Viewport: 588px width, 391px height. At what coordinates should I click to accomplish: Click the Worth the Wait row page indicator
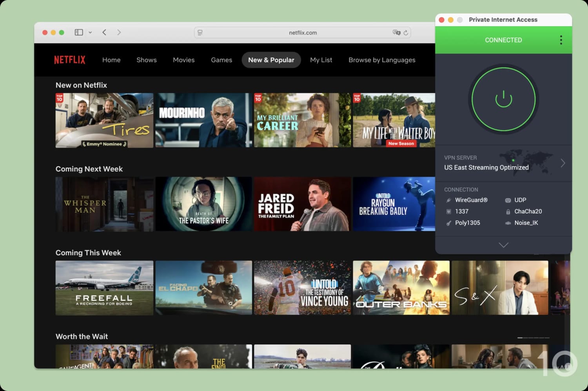tap(533, 338)
